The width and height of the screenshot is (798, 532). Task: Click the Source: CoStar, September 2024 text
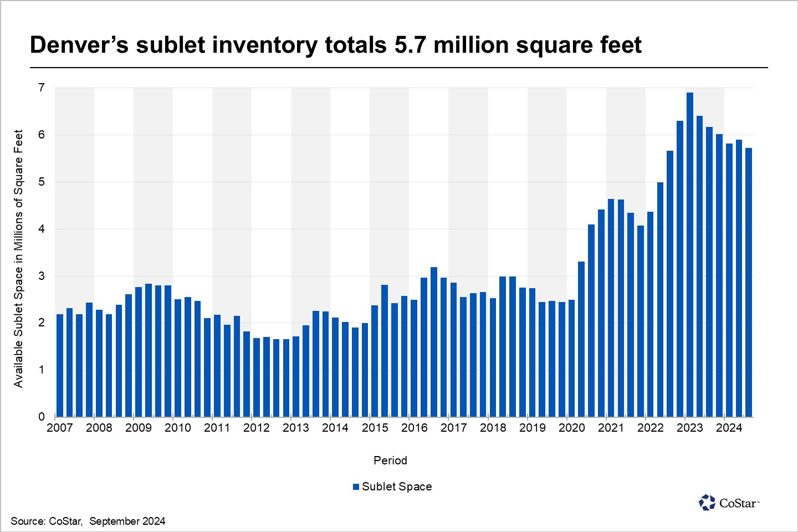pos(88,521)
